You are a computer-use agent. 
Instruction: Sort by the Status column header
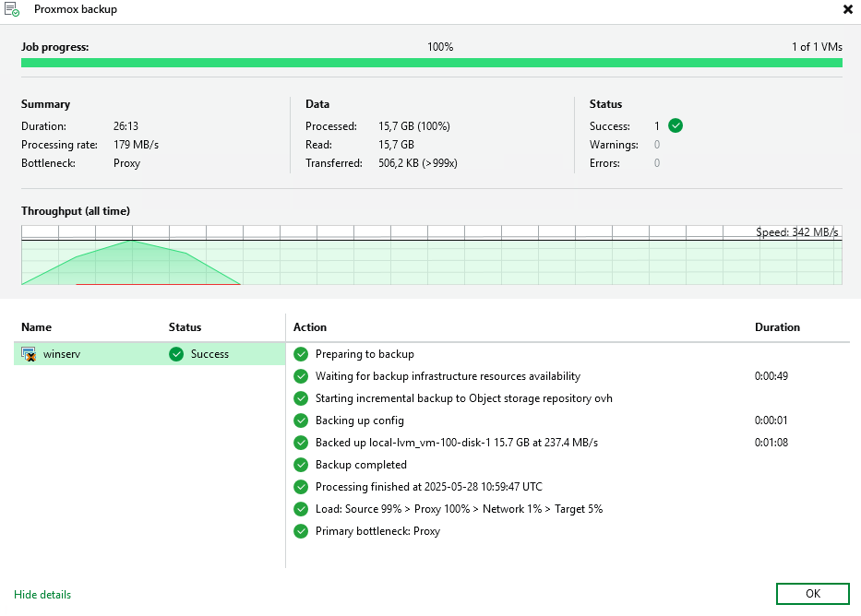tap(185, 327)
